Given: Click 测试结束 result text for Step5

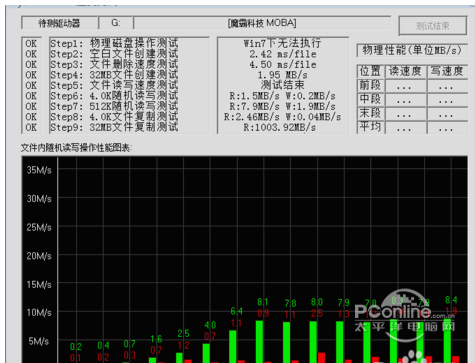Looking at the screenshot, I should [x=282, y=85].
